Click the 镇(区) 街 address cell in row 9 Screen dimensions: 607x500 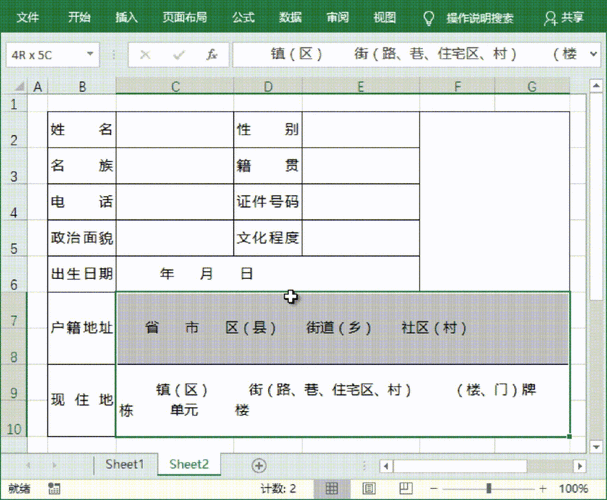(x=343, y=400)
